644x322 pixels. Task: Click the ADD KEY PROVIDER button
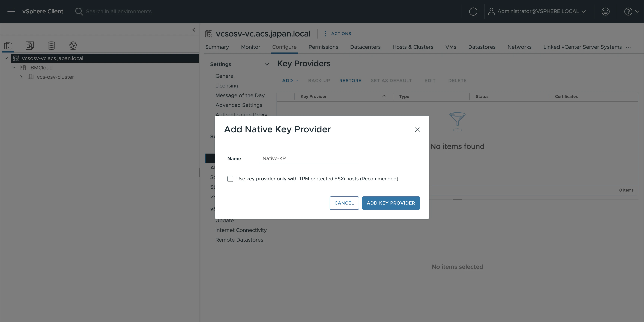[391, 203]
